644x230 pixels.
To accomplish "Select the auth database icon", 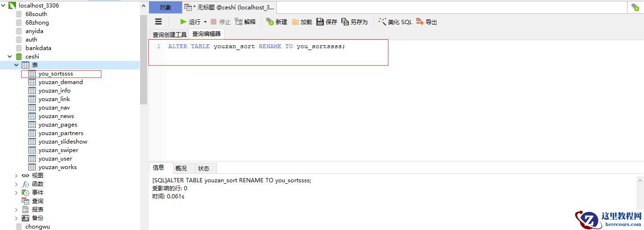I will tap(19, 39).
